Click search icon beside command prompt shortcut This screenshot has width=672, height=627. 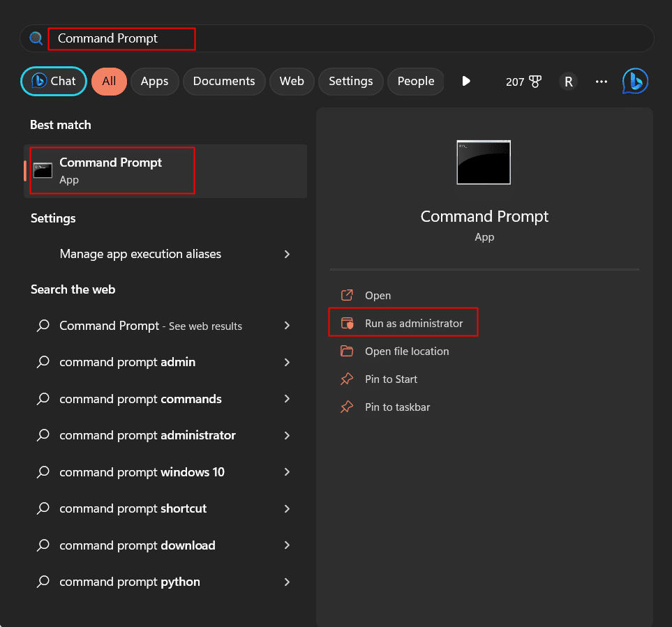tap(43, 509)
